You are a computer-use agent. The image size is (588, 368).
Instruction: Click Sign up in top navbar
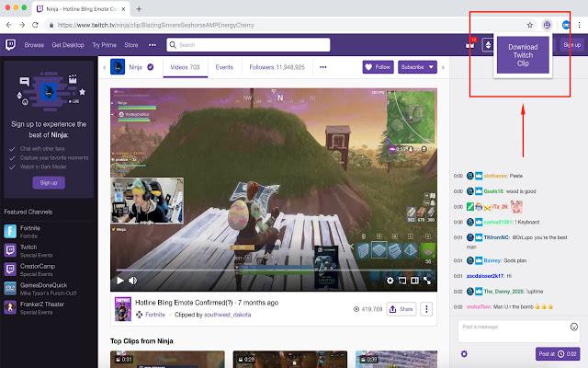click(571, 45)
